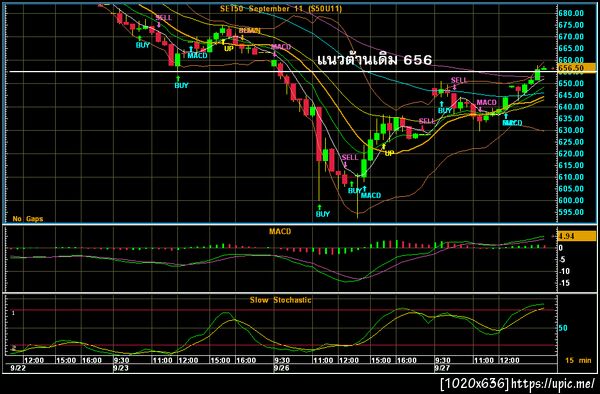Click the 9/26 date label
600x394 pixels.
[x=281, y=368]
